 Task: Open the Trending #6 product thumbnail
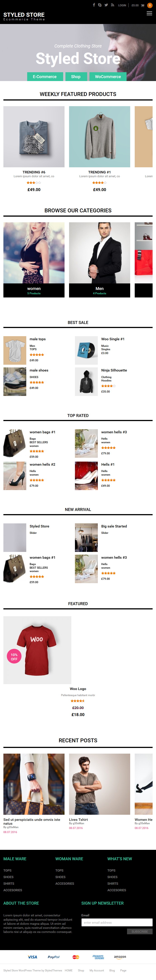34,137
